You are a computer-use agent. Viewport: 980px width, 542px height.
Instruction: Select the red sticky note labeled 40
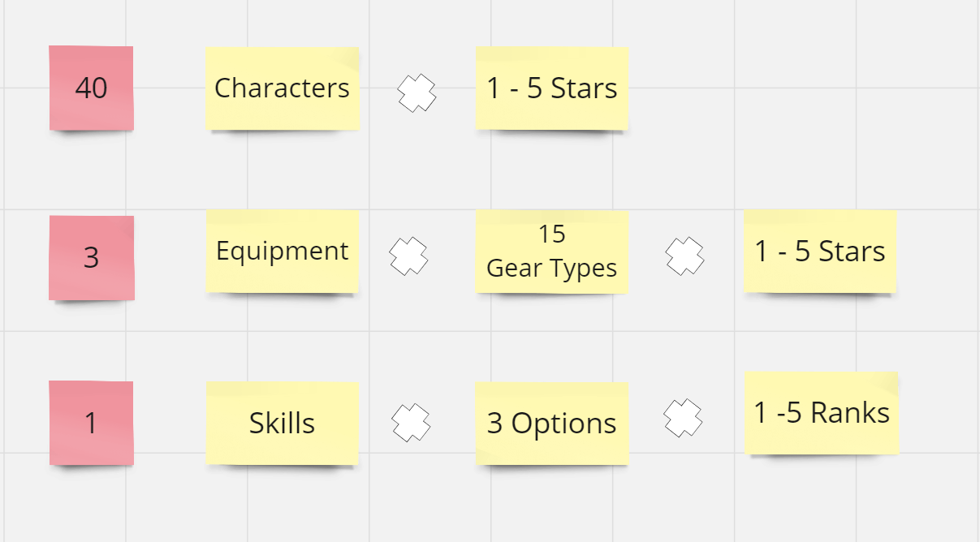tap(91, 88)
